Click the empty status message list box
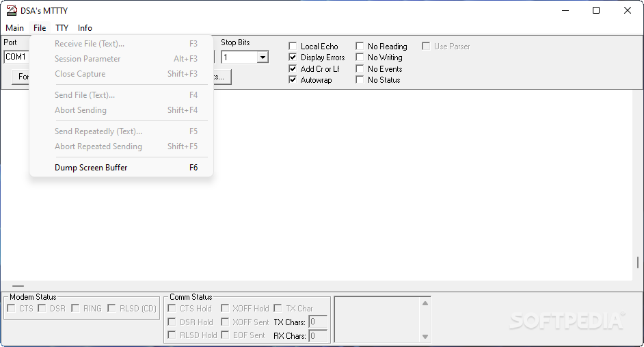This screenshot has height=347, width=644. point(377,320)
